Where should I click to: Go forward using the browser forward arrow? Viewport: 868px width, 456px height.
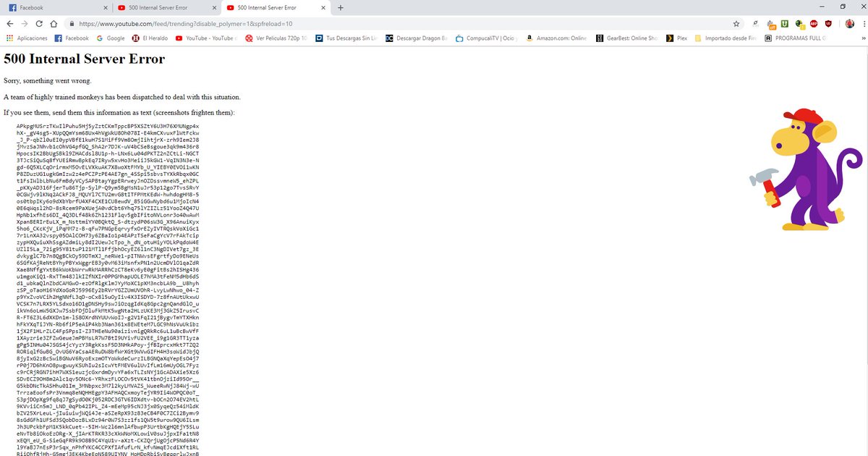coord(26,24)
